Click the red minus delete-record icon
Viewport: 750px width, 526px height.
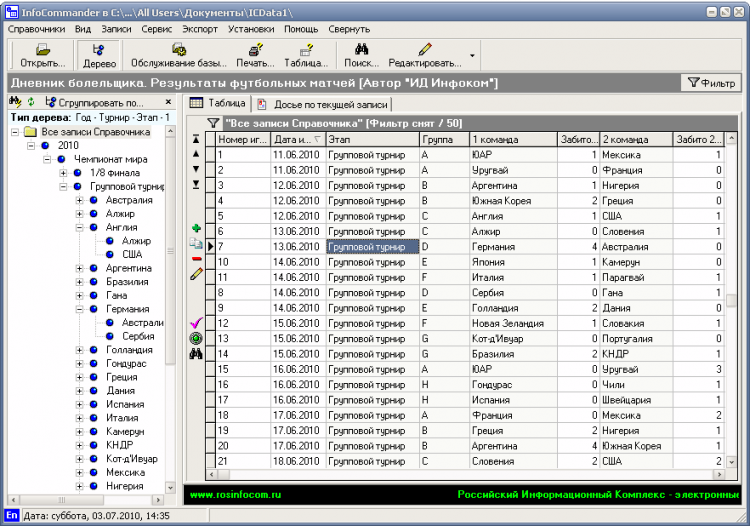pyautogui.click(x=196, y=259)
